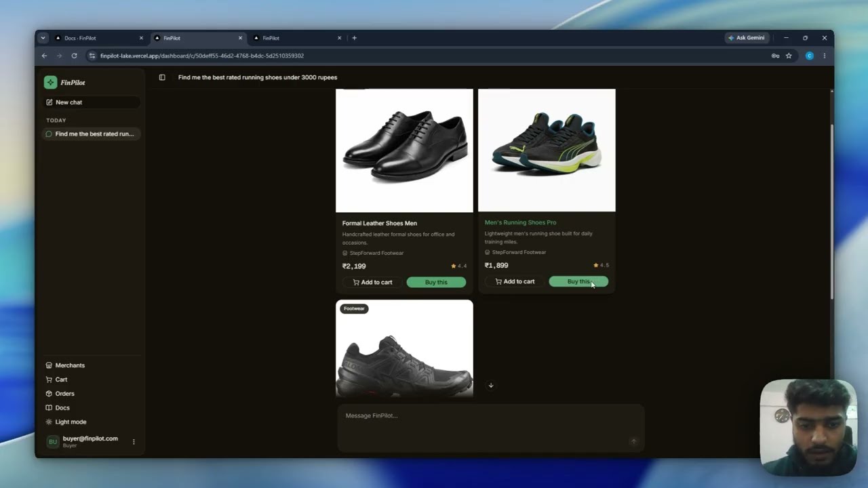Switch to the Docs - FinPilot browser tab
868x488 pixels.
pyautogui.click(x=98, y=38)
